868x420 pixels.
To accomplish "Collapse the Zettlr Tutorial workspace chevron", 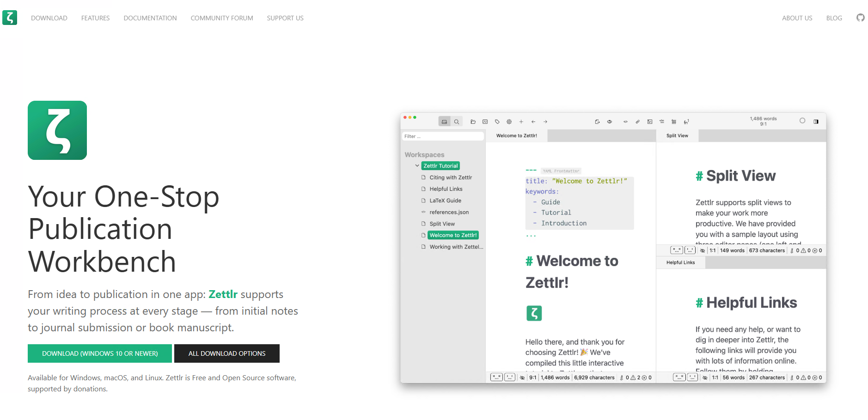I will click(x=417, y=165).
